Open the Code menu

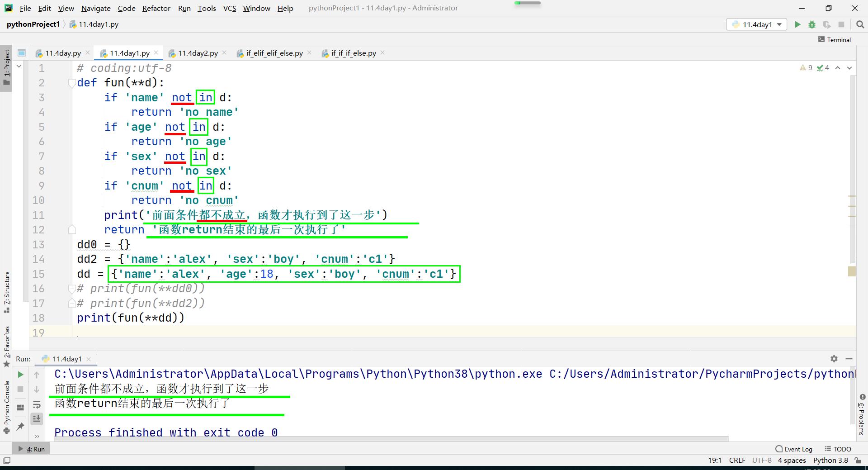[x=127, y=8]
